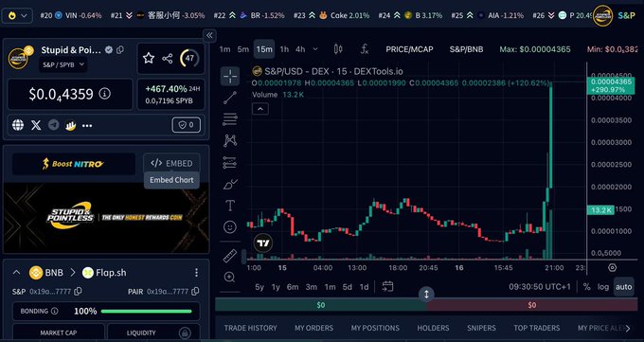Collapse the left sidebar with double chevron
The image size is (644, 342).
click(209, 35)
